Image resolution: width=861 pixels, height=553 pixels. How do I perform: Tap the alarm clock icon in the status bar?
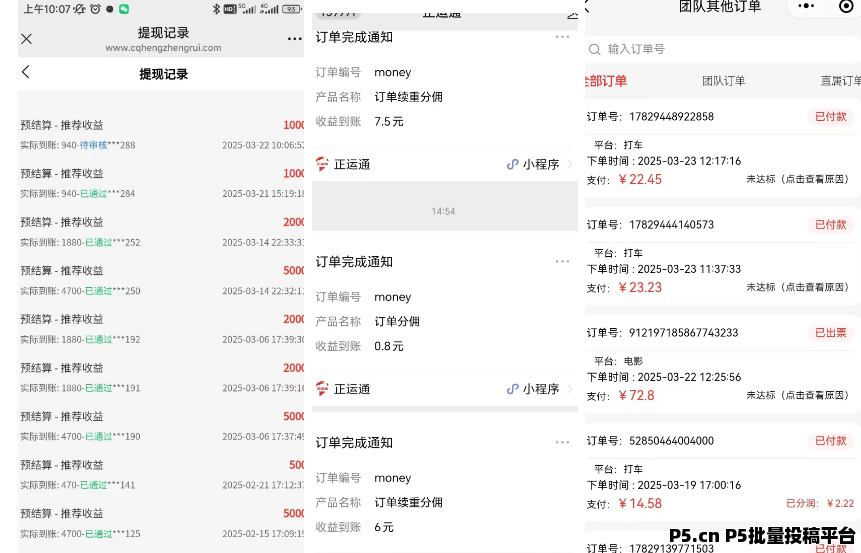click(96, 9)
